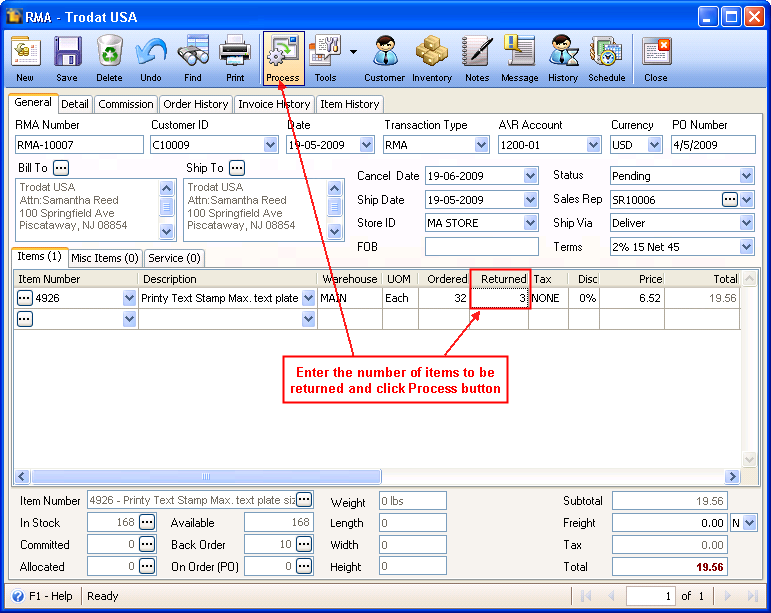Open the Order History tab

click(196, 104)
